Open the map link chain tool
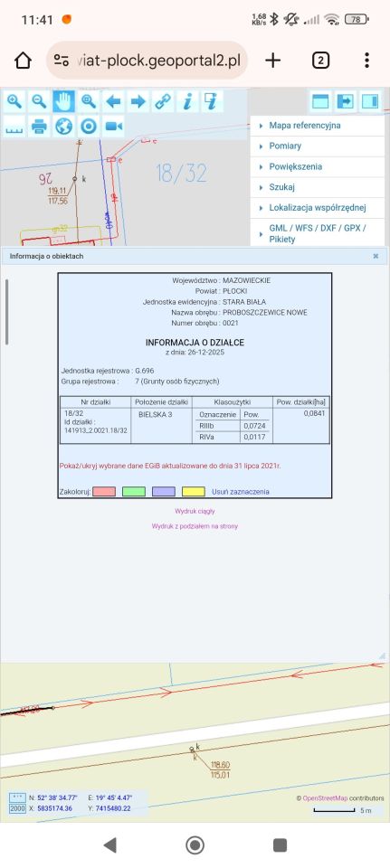This screenshot has width=390, height=868. tap(163, 101)
